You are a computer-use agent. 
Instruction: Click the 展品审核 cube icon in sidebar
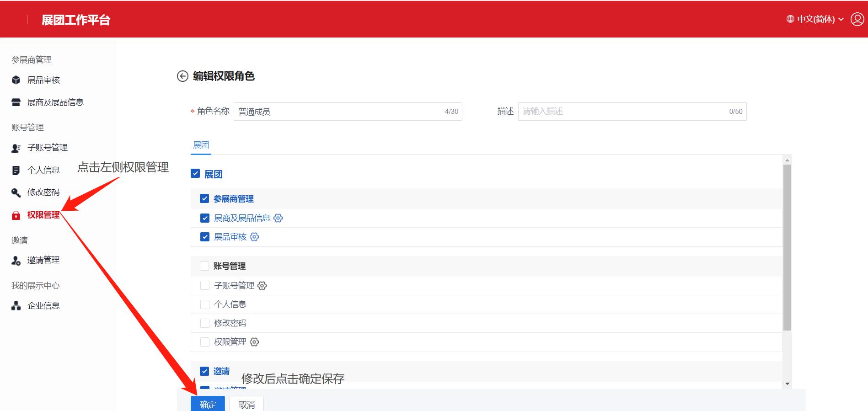16,80
